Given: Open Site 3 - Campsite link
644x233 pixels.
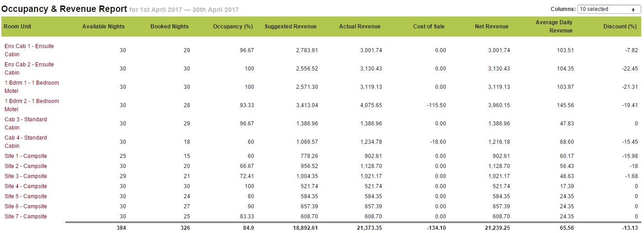Looking at the screenshot, I should pos(26,176).
